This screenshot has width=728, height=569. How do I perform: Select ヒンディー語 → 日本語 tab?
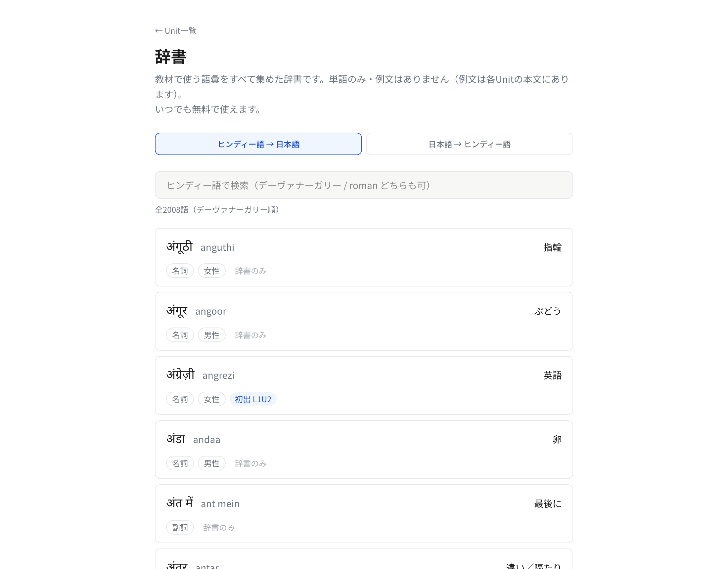click(258, 144)
